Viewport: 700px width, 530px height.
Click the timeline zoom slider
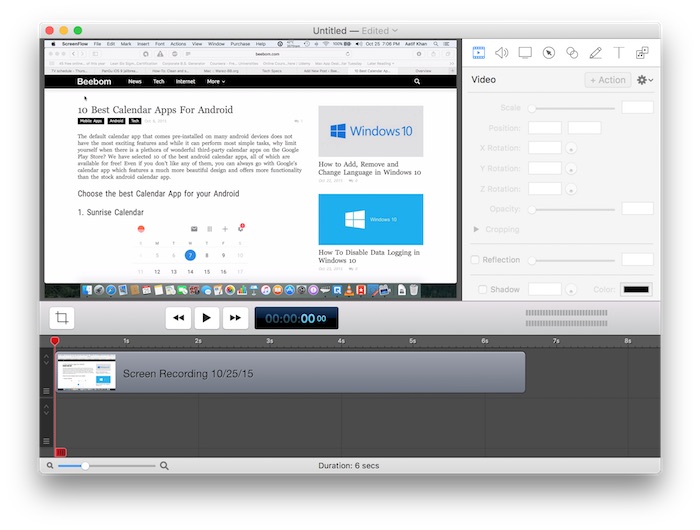[x=107, y=466]
